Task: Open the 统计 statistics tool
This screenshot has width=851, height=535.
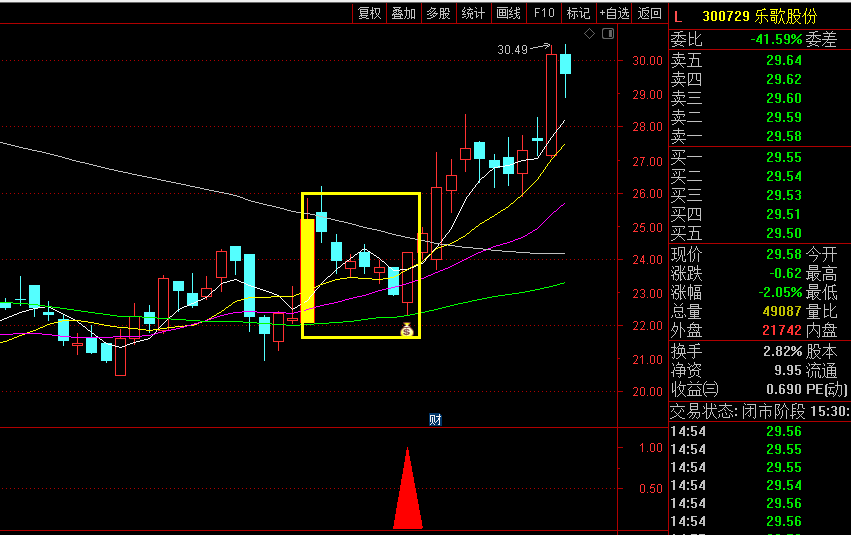Action: click(x=473, y=13)
